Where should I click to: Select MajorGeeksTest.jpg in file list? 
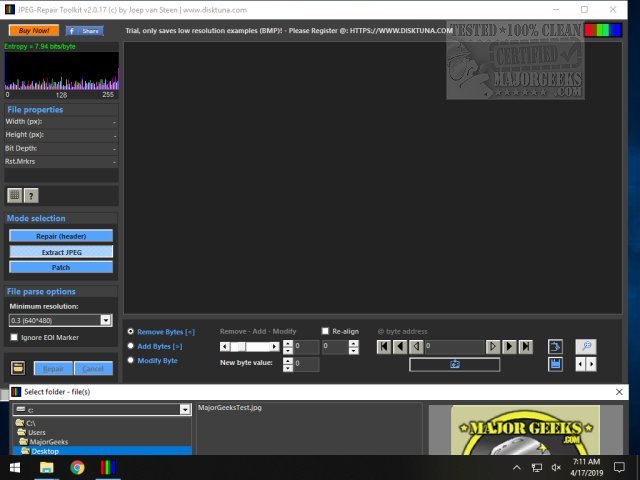tap(230, 407)
